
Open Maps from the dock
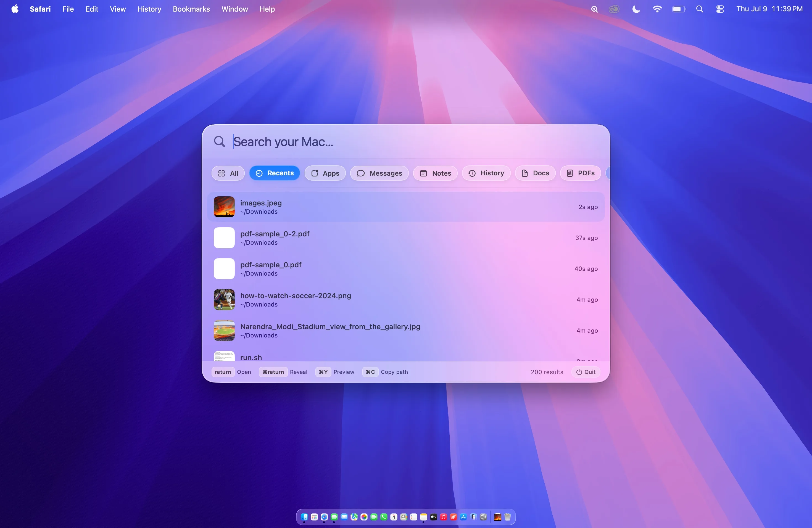pyautogui.click(x=354, y=517)
